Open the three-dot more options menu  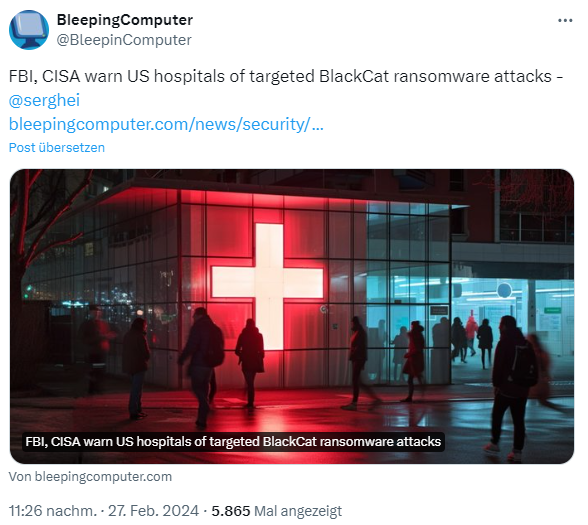tap(565, 21)
